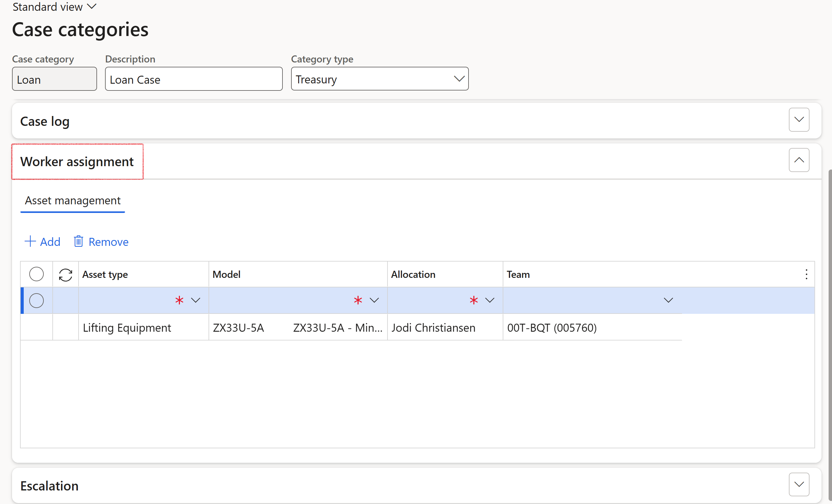832x504 pixels.
Task: Click the grid refresh icon
Action: click(66, 274)
